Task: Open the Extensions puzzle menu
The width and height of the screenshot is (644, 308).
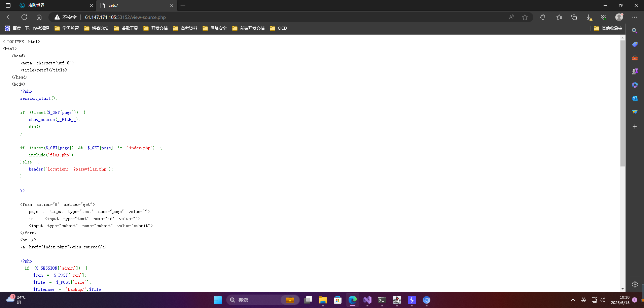Action: pos(543,17)
